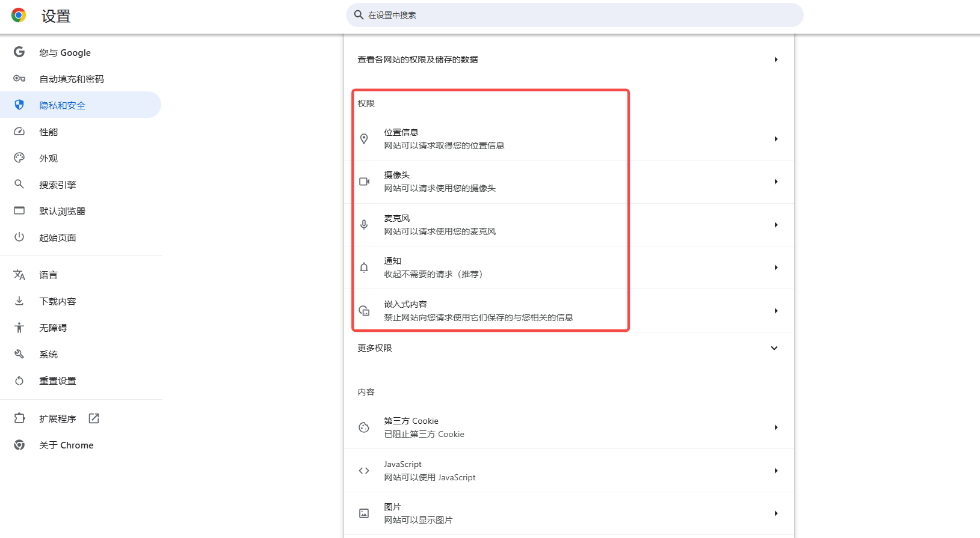Open 系统 settings section

click(x=81, y=354)
